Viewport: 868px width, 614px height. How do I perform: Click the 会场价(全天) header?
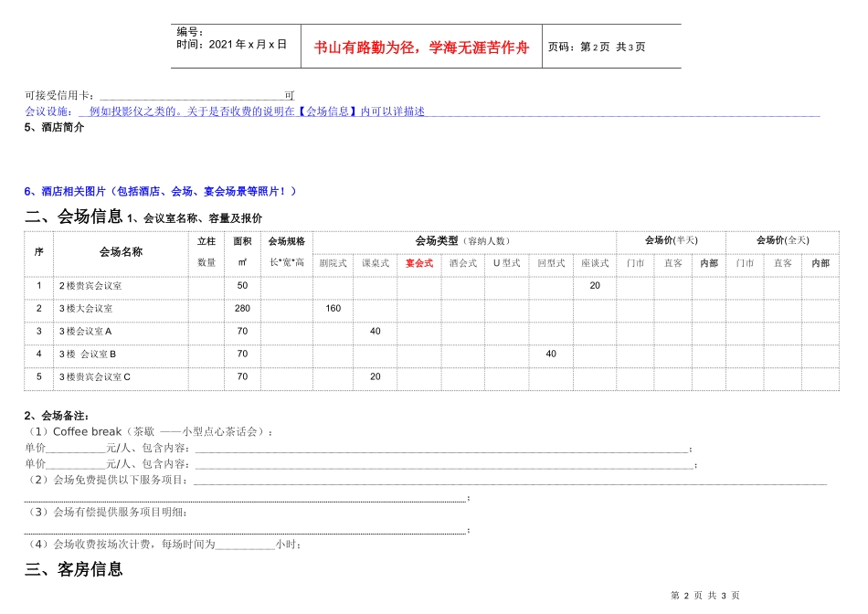[783, 240]
